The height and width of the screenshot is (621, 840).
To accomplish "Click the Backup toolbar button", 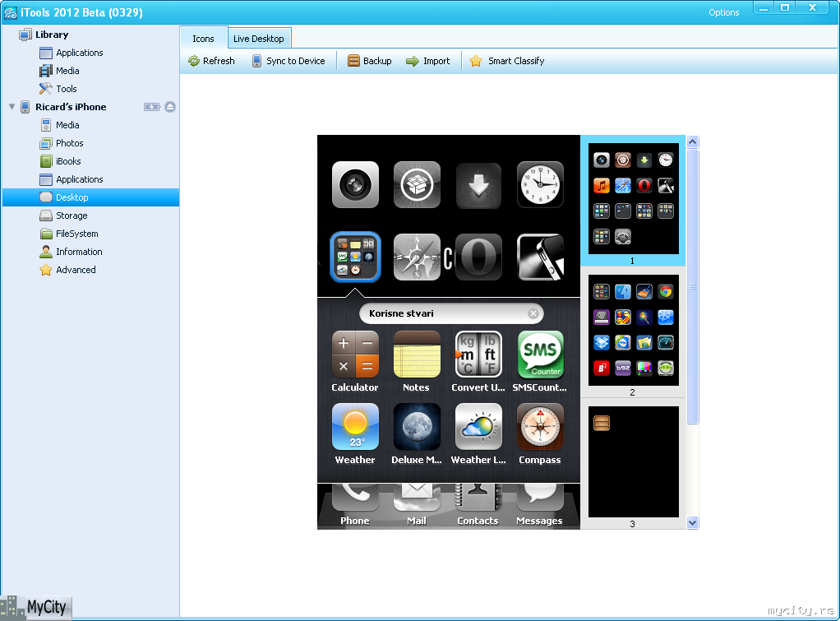I will pyautogui.click(x=370, y=61).
